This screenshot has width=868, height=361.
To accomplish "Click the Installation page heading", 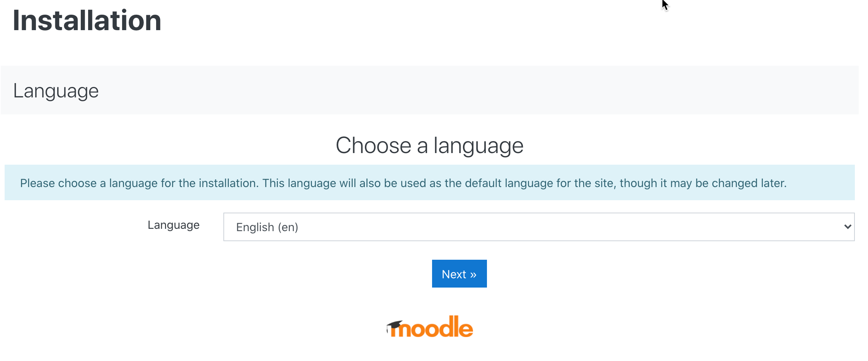I will coord(87,20).
